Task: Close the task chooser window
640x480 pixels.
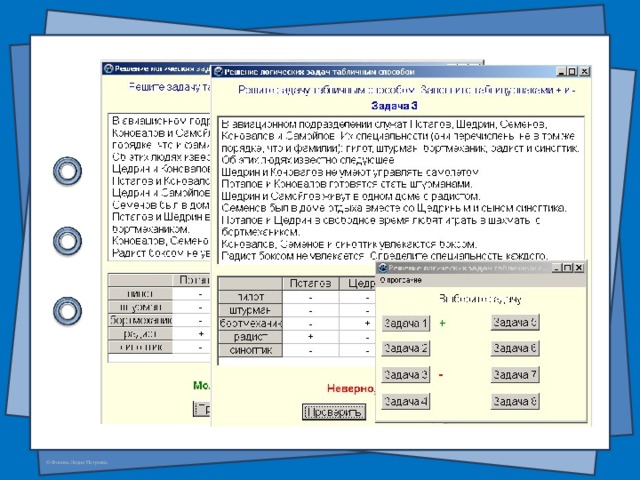Action: click(x=579, y=268)
